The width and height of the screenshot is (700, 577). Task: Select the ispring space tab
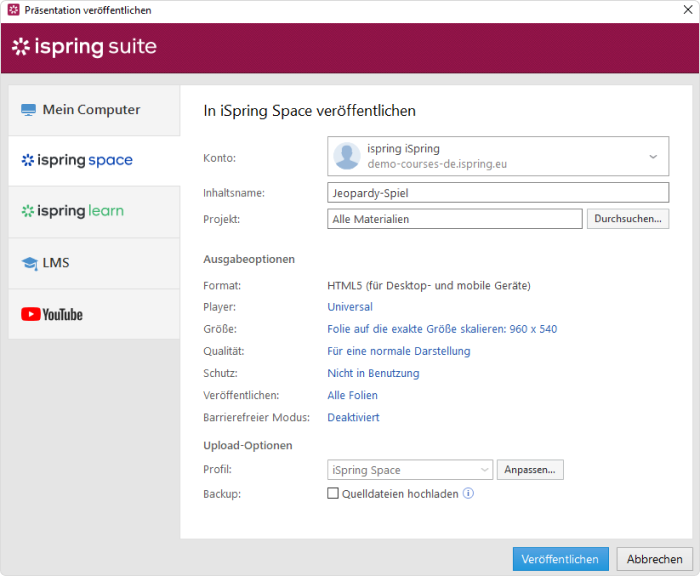tap(94, 160)
